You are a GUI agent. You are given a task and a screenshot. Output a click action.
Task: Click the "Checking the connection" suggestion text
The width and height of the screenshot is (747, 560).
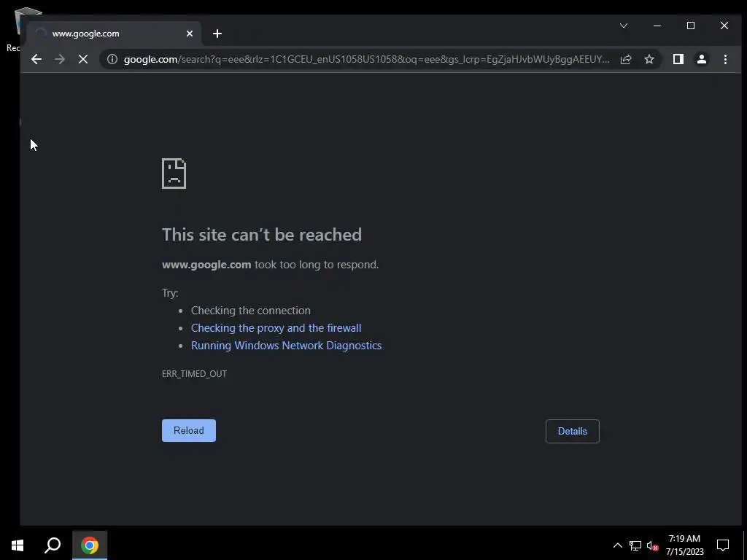(x=251, y=311)
